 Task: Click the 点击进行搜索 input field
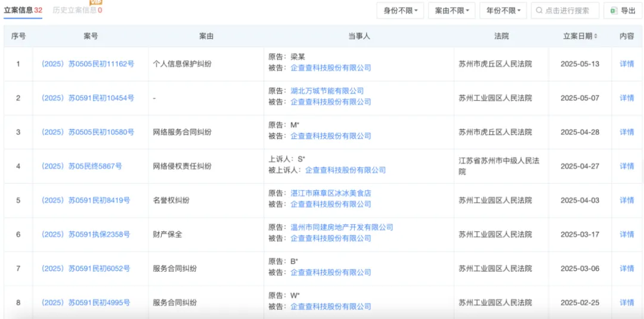tap(565, 11)
